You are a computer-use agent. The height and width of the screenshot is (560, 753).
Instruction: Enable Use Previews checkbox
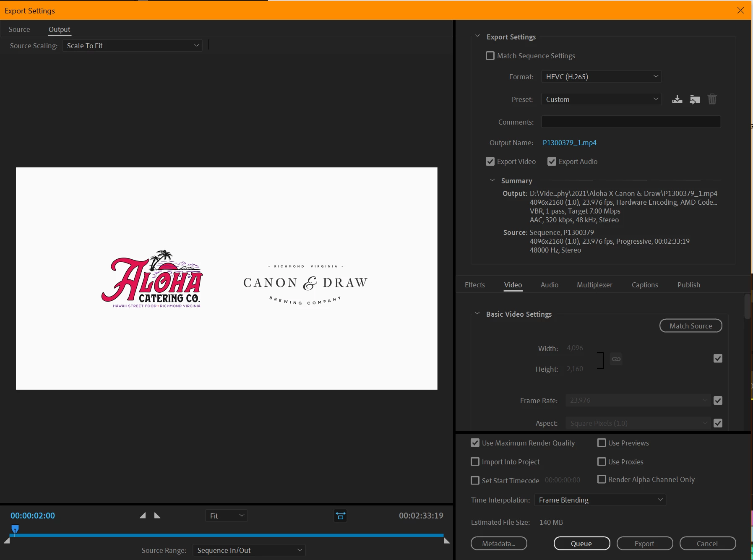point(602,443)
